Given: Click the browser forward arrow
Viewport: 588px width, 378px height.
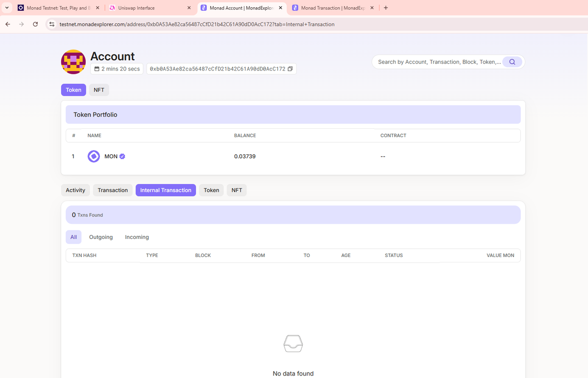Looking at the screenshot, I should tap(21, 24).
